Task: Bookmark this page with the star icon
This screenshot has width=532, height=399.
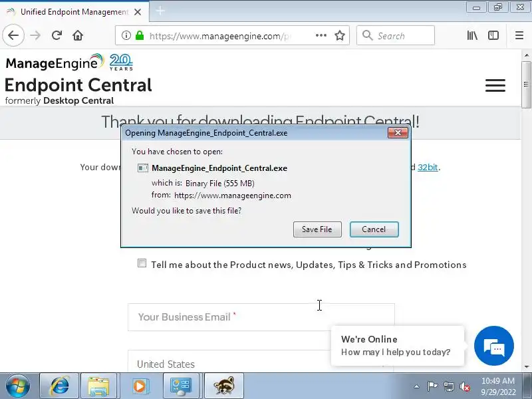Action: coord(340,35)
